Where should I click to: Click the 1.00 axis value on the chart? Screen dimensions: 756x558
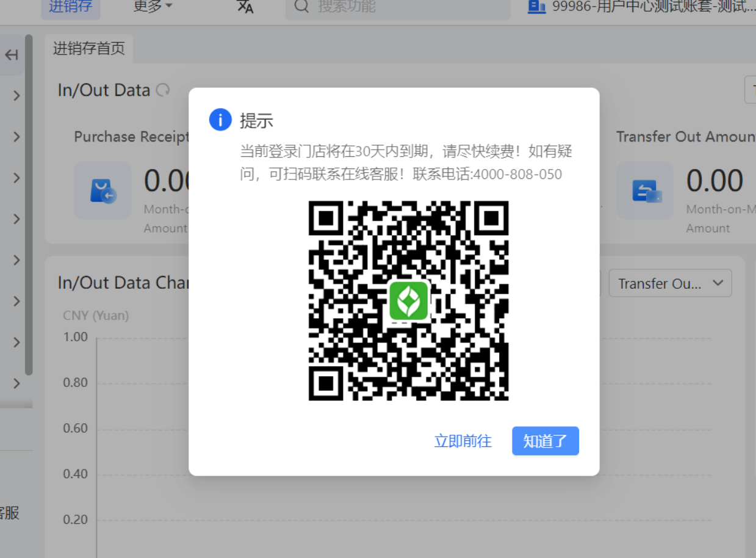(76, 337)
